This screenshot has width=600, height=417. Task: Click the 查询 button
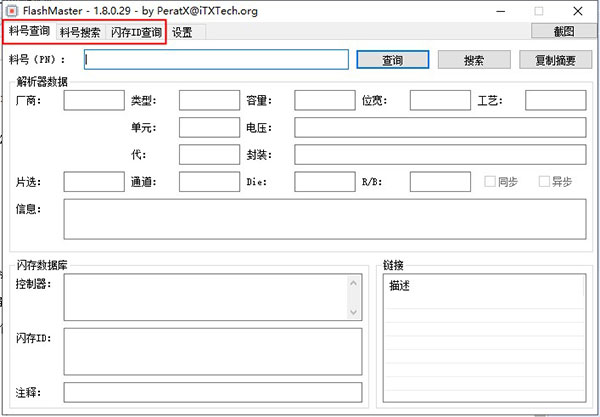coord(393,60)
